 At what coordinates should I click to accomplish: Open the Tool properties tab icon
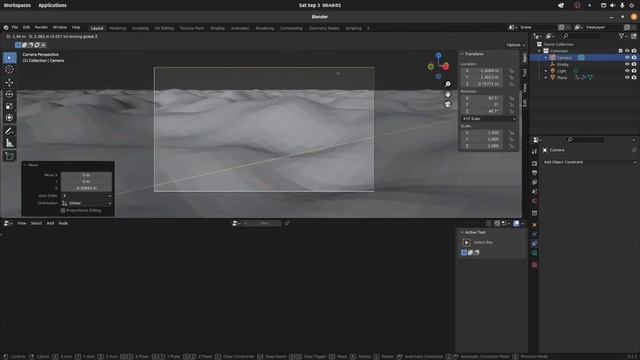coord(534,152)
